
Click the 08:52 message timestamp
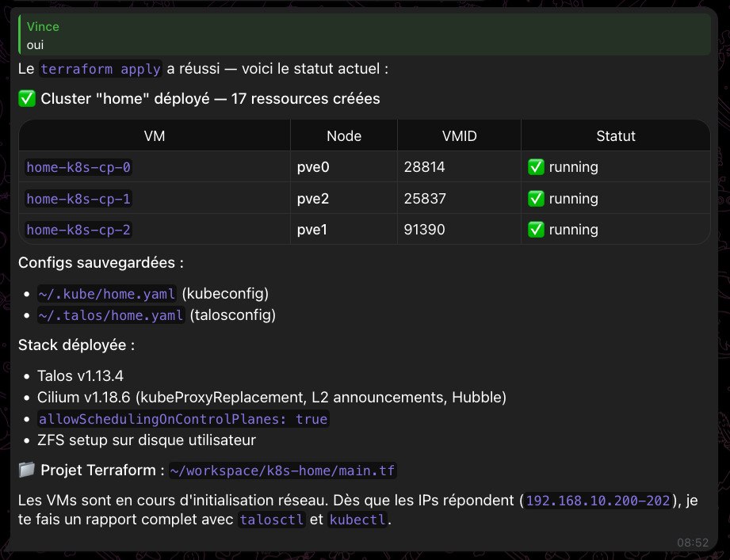pos(692,543)
